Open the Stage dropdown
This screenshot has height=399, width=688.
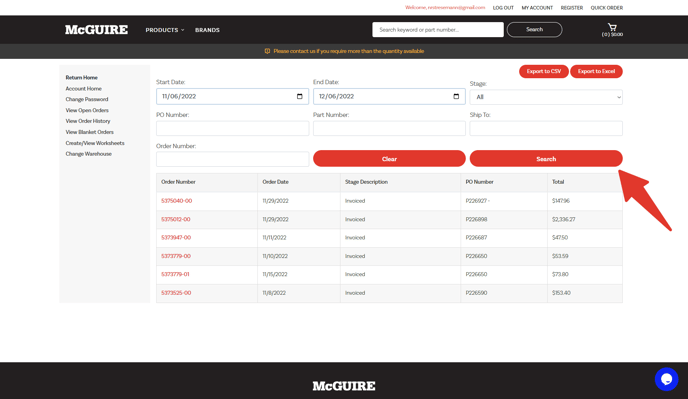546,97
